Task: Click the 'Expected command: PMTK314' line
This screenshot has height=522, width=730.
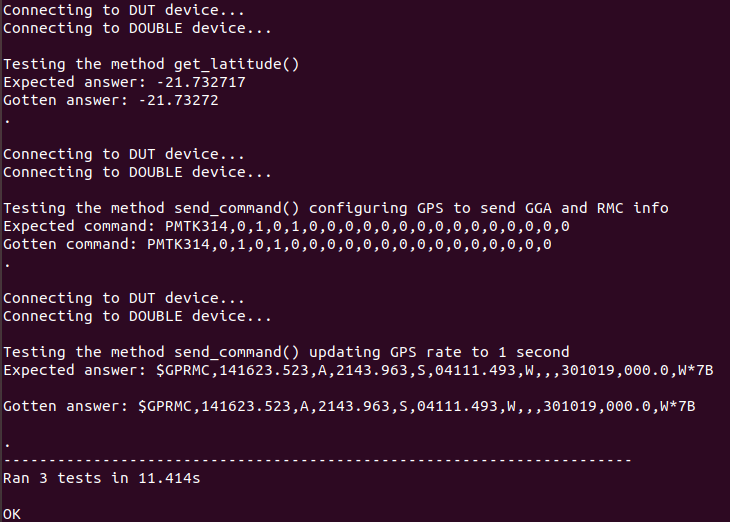Action: [286, 226]
